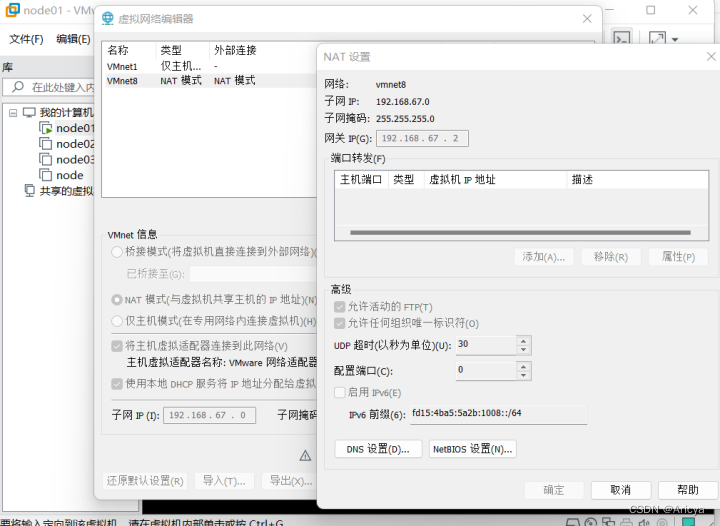This screenshot has width=720, height=526.
Task: Click the 配置端口 value field
Action: point(486,371)
